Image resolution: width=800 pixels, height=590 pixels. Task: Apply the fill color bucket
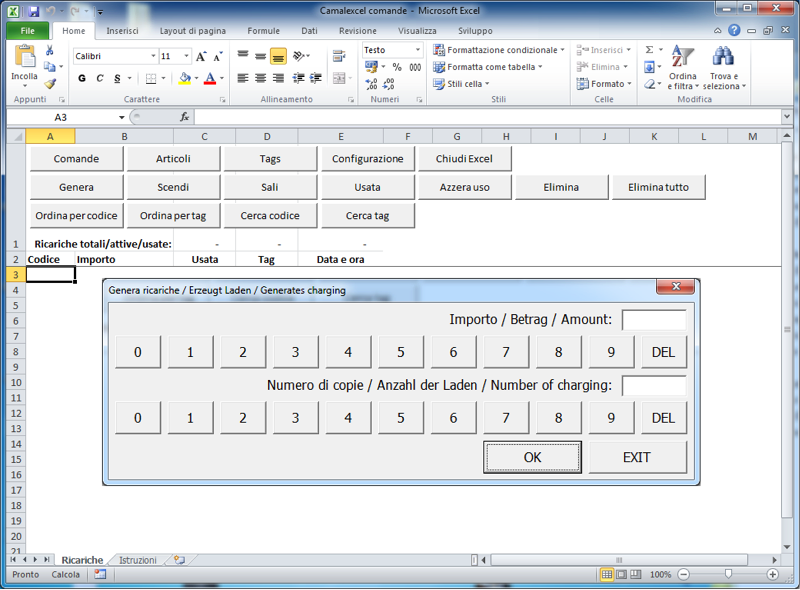(184, 79)
